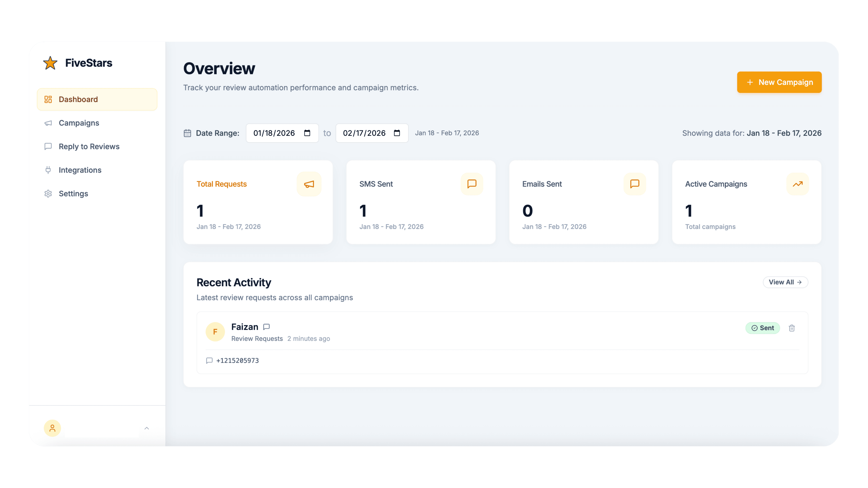Screen dimensions: 868x488
Task: Click the FiveStars star logo
Action: pos(50,63)
